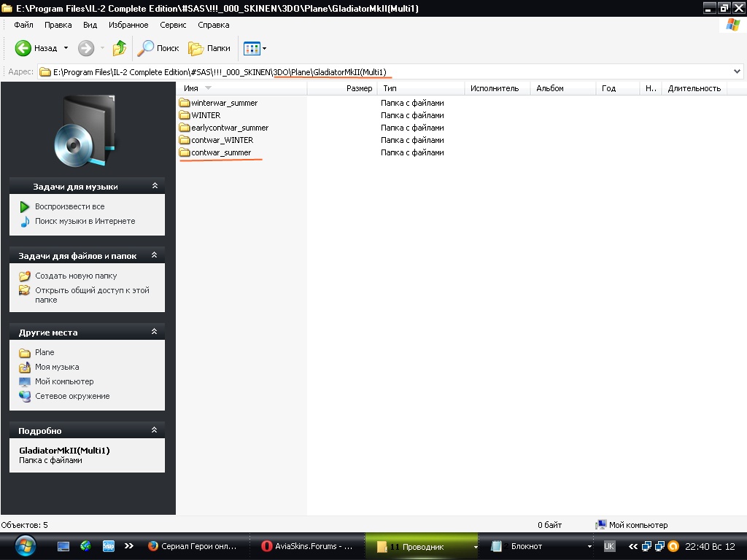Open the Блокнот taskbar group
Screen dimensions: 747x560
(541, 546)
